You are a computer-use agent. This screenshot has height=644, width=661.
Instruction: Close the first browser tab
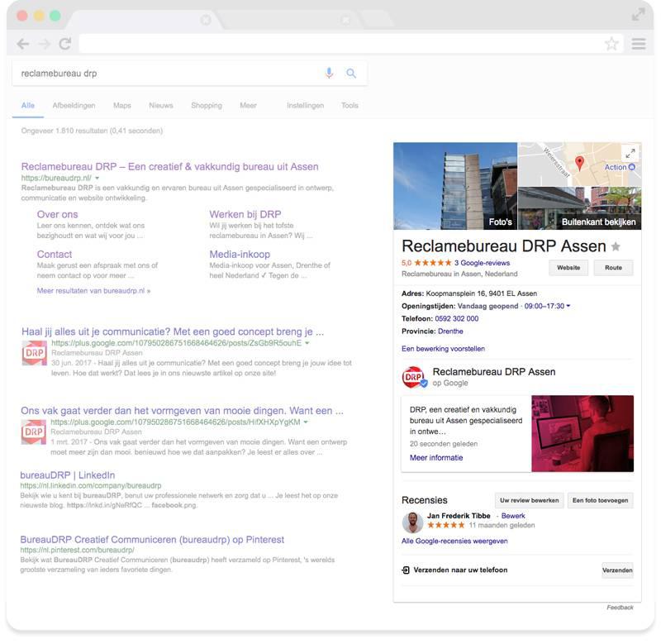(x=206, y=20)
